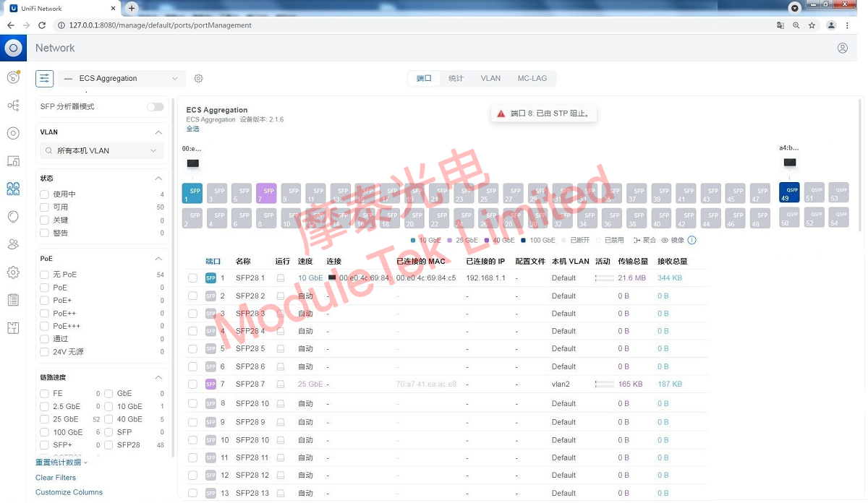Open the topology icon in left sidebar

13,106
